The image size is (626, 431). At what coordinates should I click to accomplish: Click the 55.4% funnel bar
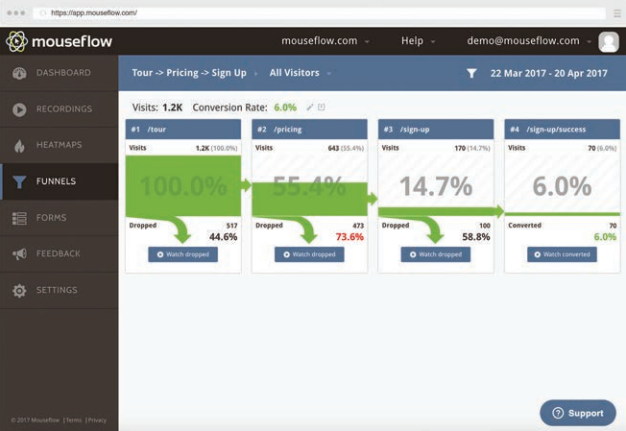[x=309, y=199]
